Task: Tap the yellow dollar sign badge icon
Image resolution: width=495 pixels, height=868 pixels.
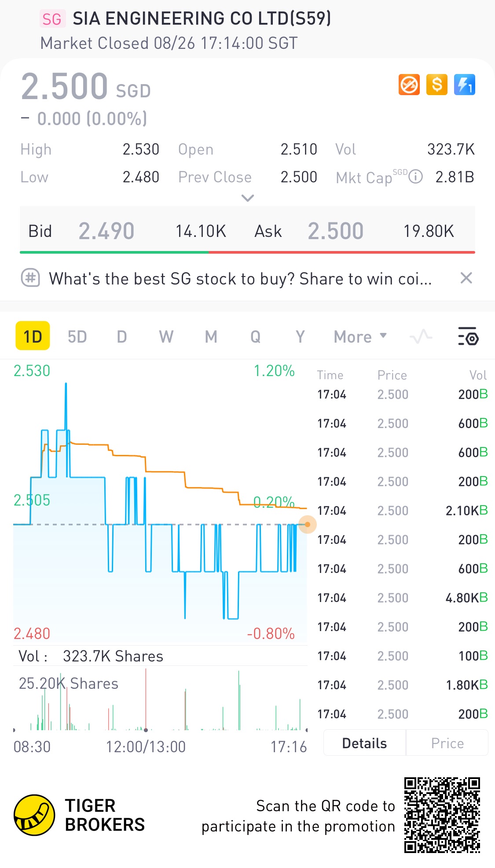Action: (437, 85)
